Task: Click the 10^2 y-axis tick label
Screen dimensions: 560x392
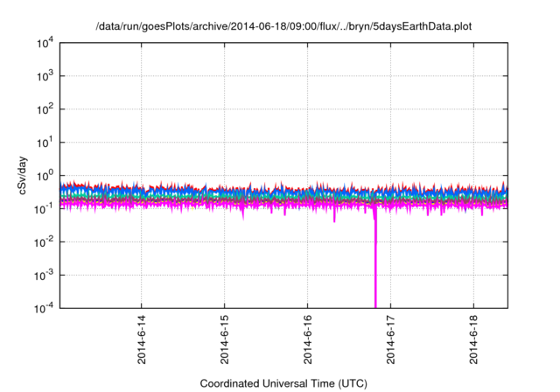Action: pyautogui.click(x=45, y=109)
